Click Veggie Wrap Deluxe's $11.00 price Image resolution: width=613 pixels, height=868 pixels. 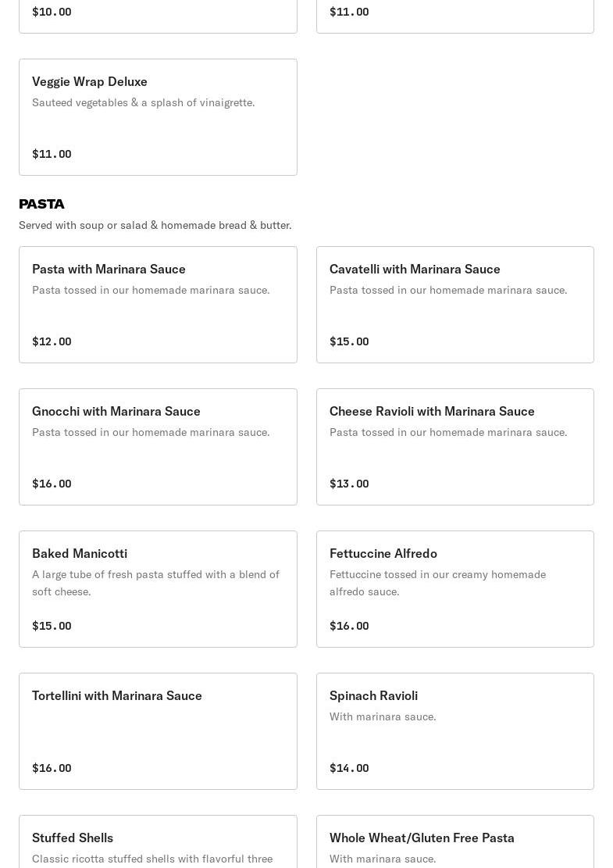(52, 154)
